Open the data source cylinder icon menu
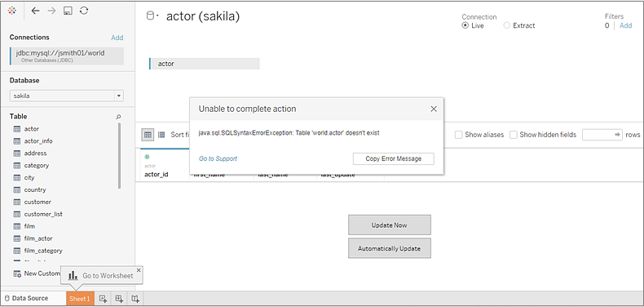This screenshot has height=307, width=644. pyautogui.click(x=152, y=16)
